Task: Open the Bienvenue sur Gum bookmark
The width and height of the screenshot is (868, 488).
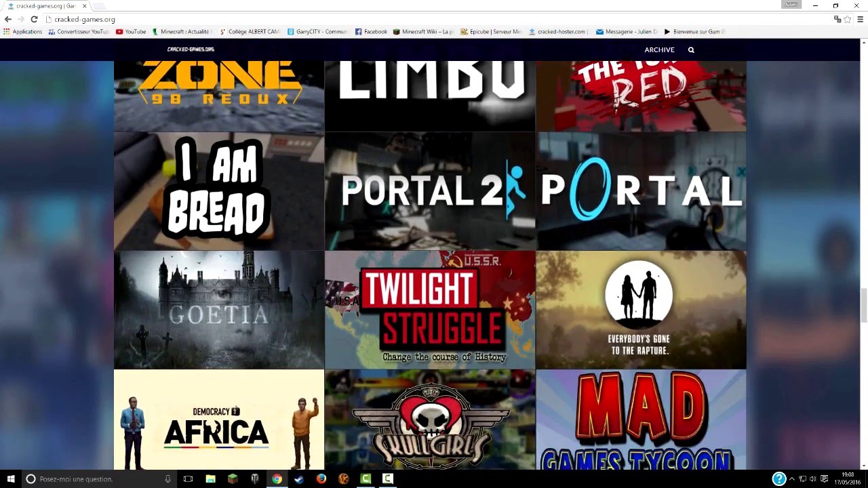Action: coord(694,31)
